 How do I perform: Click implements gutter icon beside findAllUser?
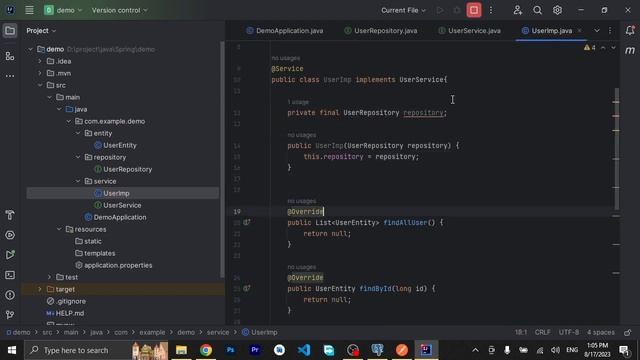pyautogui.click(x=247, y=222)
